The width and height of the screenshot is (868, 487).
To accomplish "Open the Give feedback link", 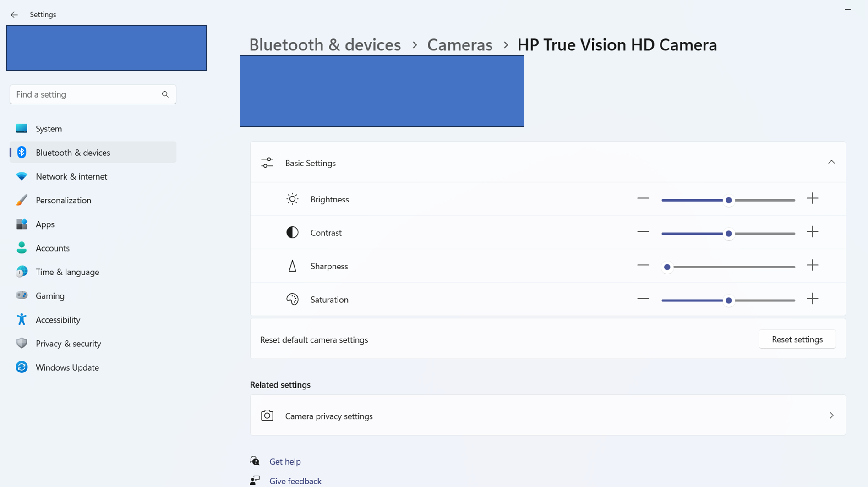I will 295,481.
